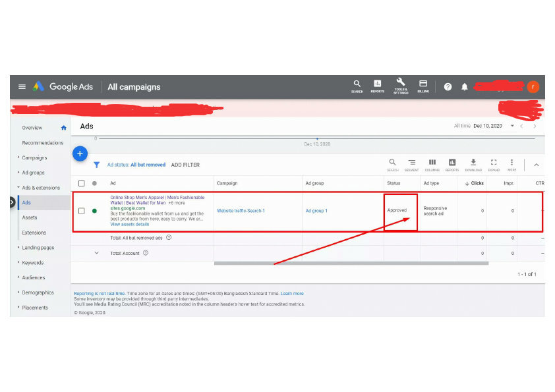Click the Dec 10, 2020 chart point
The width and height of the screenshot is (555, 392).
[x=317, y=139]
